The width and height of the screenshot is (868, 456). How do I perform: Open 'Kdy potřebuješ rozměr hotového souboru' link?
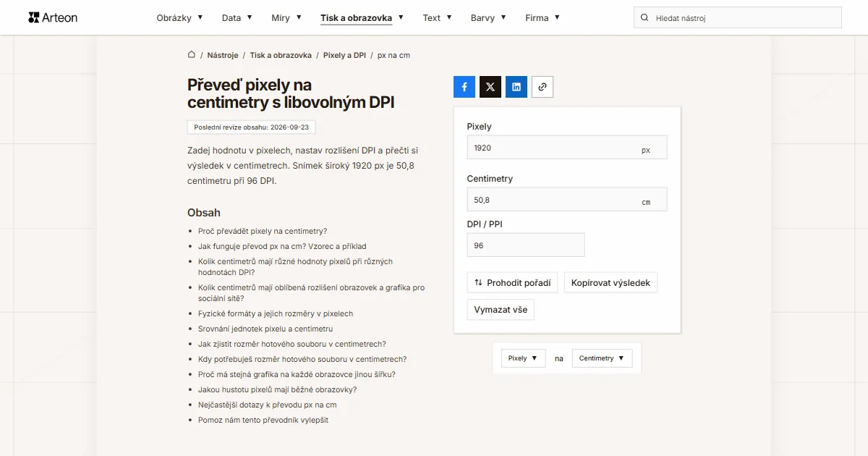302,360
